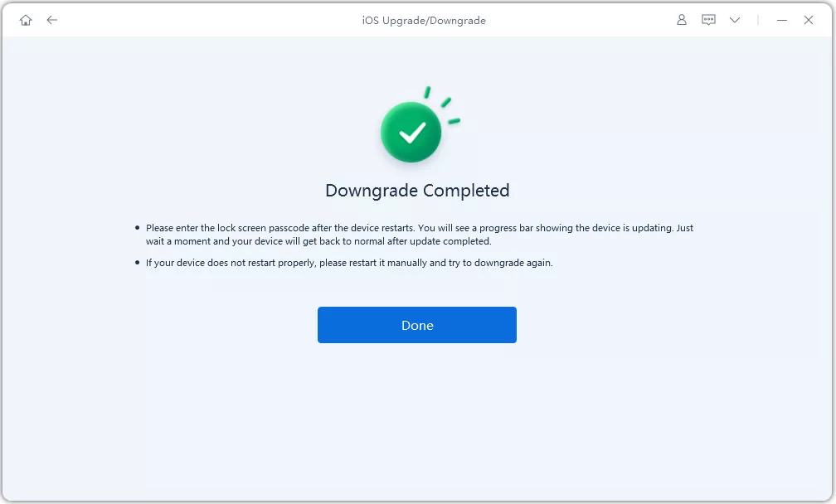
Task: Minimize the iOS Upgrade/Downgrade window
Action: (x=781, y=20)
